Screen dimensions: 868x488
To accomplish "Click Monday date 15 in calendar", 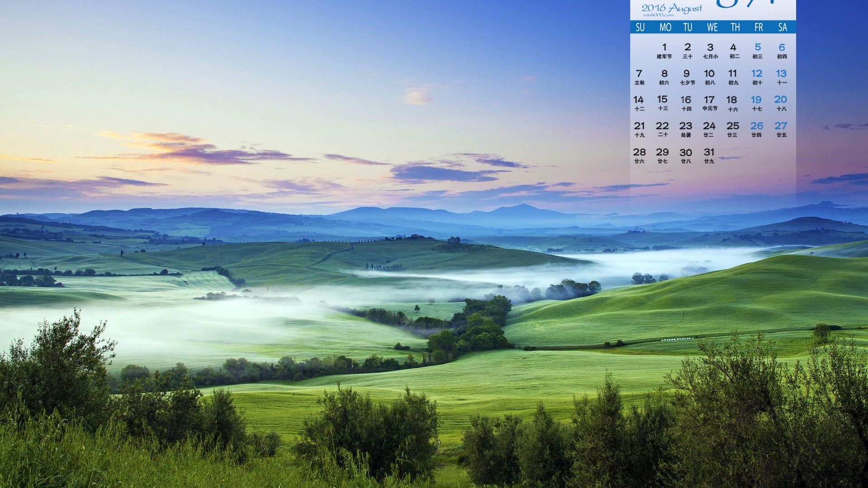I will (663, 103).
